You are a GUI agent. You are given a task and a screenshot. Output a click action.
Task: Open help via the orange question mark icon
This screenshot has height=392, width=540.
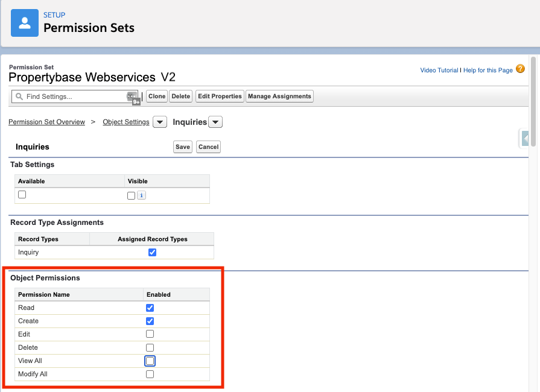click(520, 70)
